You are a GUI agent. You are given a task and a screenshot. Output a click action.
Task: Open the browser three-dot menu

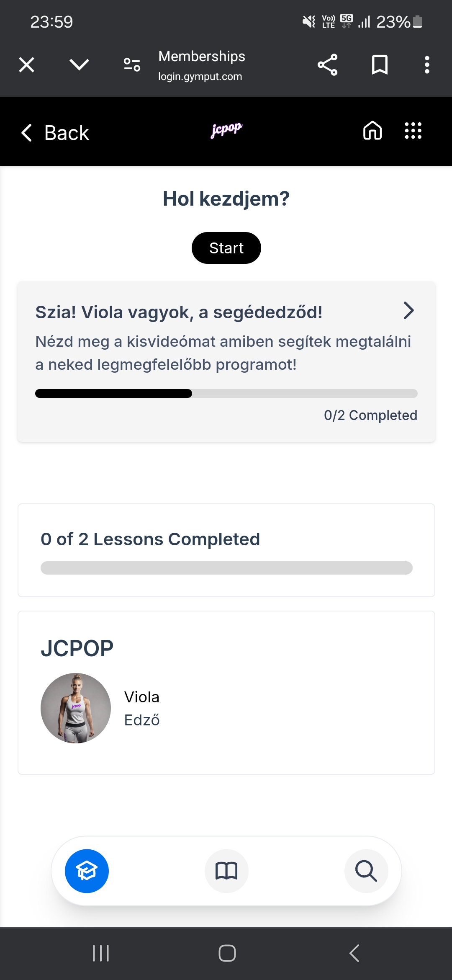[427, 65]
